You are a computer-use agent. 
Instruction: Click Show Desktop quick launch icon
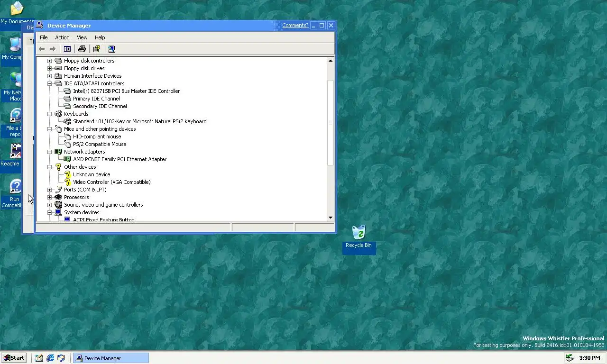[39, 358]
